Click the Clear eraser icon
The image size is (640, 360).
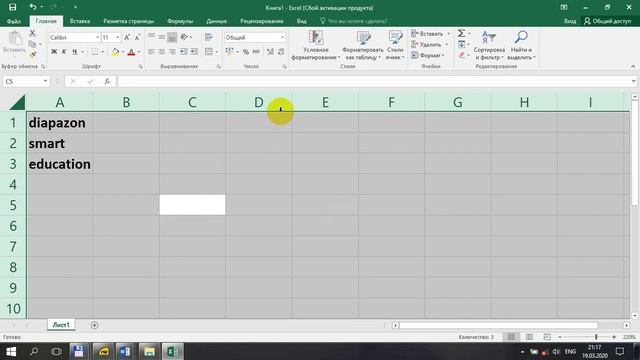tap(461, 55)
